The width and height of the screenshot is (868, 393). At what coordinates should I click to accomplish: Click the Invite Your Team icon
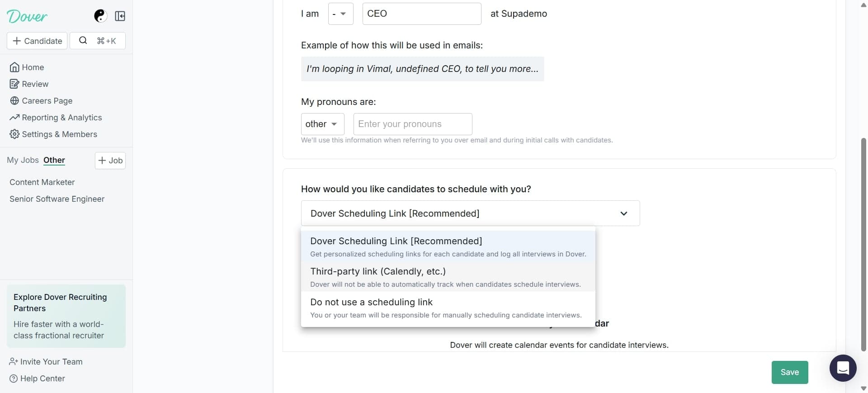[x=13, y=361]
